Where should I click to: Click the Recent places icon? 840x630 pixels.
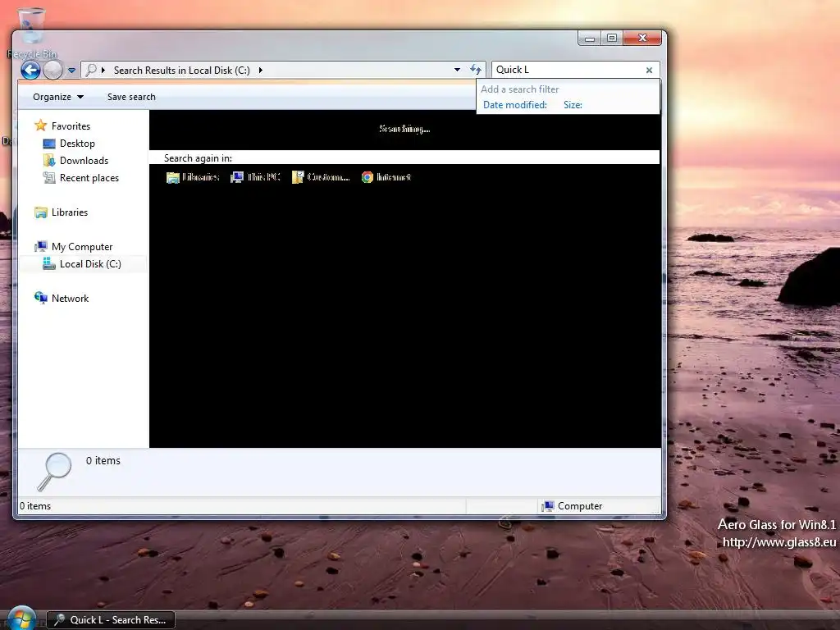[49, 177]
